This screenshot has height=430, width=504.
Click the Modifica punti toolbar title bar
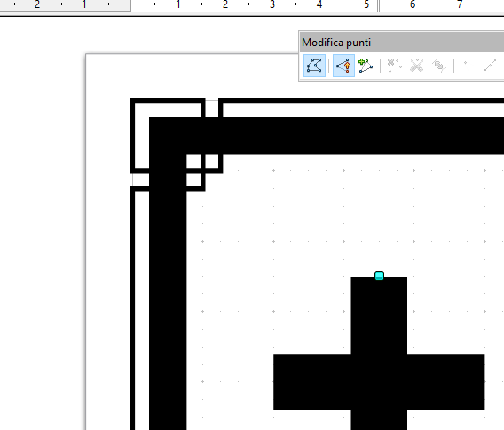(402, 43)
